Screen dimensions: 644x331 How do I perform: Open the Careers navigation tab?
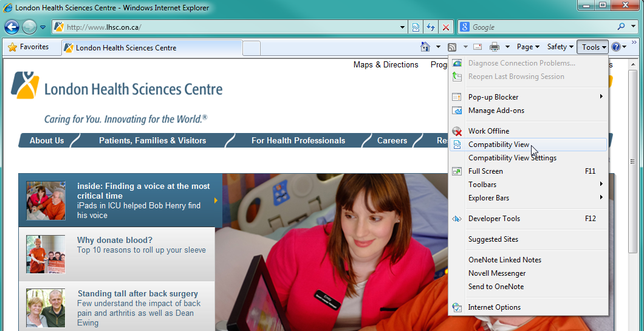[392, 140]
